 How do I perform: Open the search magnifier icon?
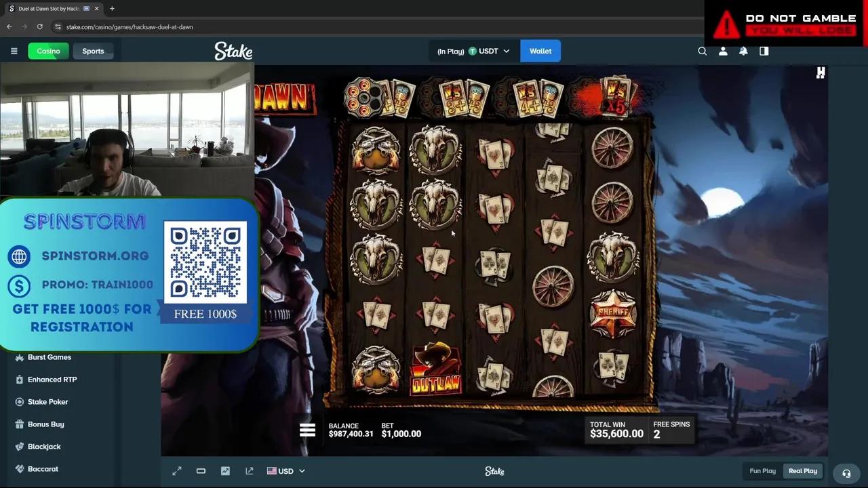703,51
